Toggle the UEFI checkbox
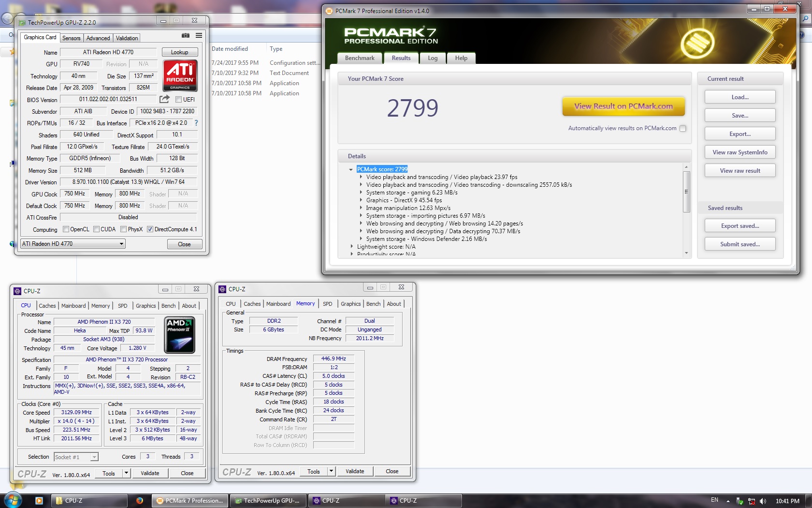The image size is (812, 508). click(x=178, y=100)
